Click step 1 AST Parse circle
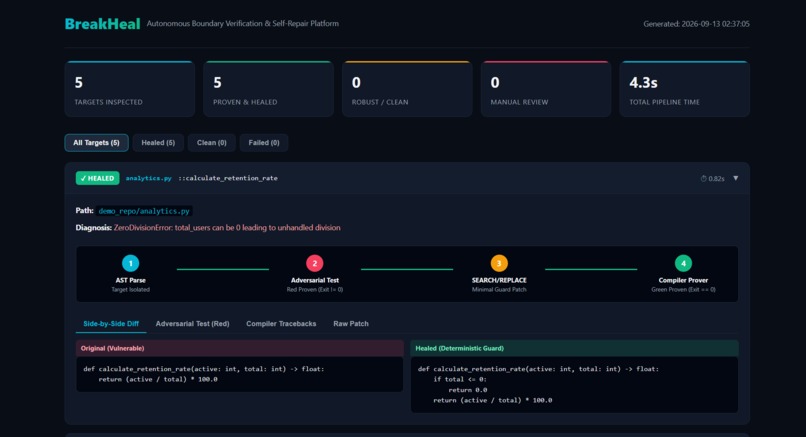Viewport: 806px width, 437px height. (131, 263)
